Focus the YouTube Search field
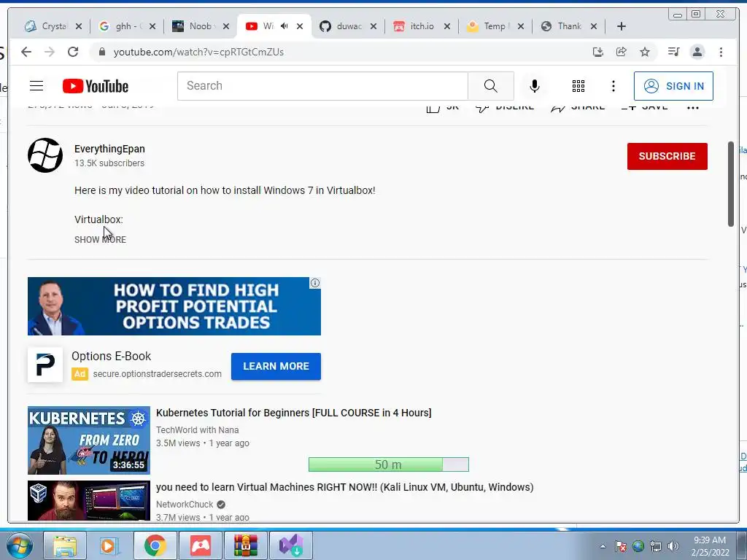 point(322,86)
